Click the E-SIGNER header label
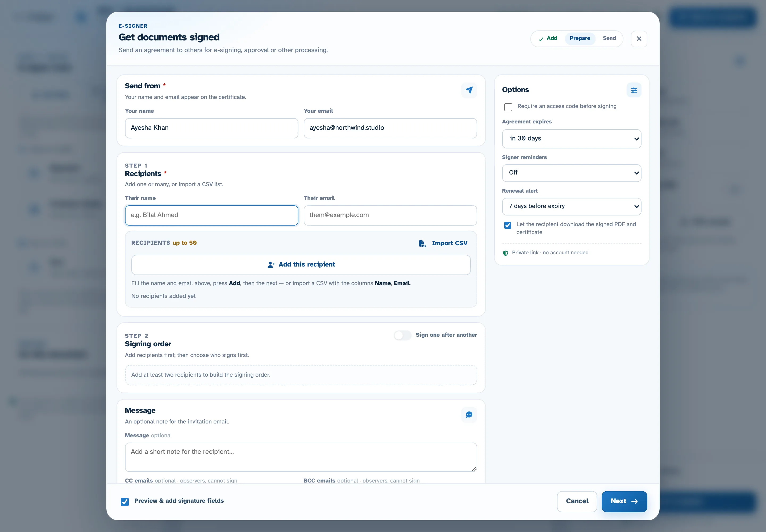 click(x=133, y=26)
